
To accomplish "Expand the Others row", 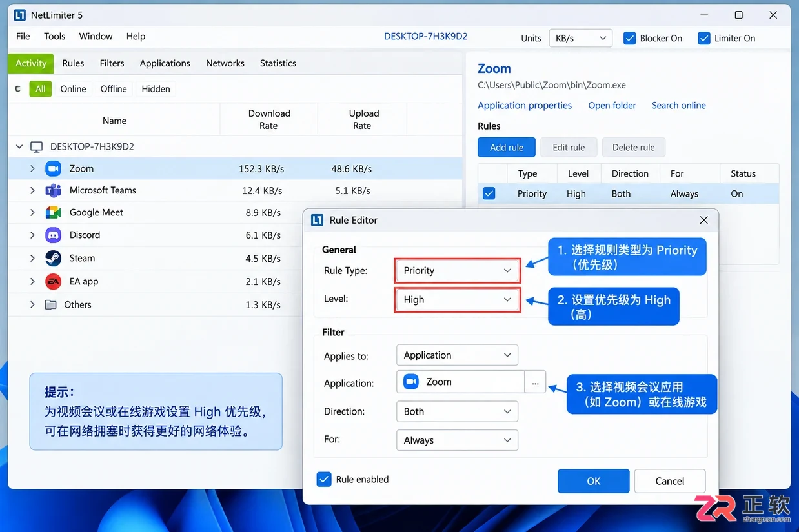I will click(32, 305).
